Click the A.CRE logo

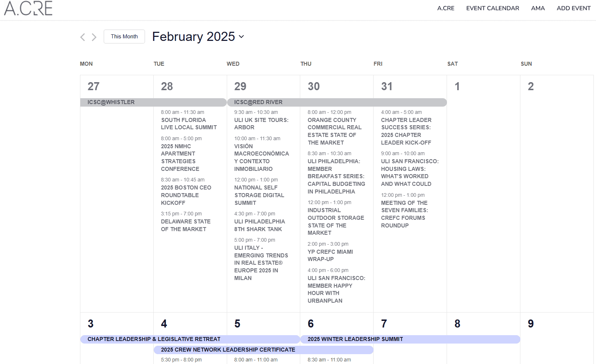click(x=28, y=8)
